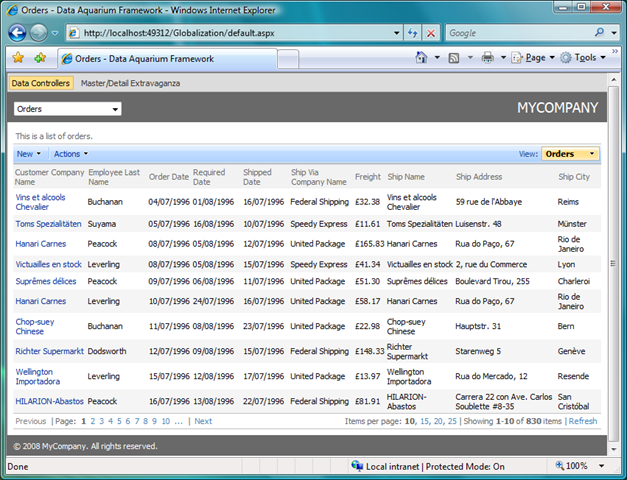Open the Orders controller dropdown

(68, 109)
